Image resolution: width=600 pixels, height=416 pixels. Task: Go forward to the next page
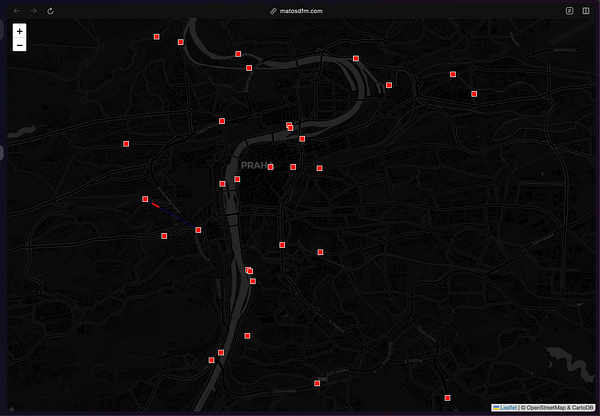(34, 11)
